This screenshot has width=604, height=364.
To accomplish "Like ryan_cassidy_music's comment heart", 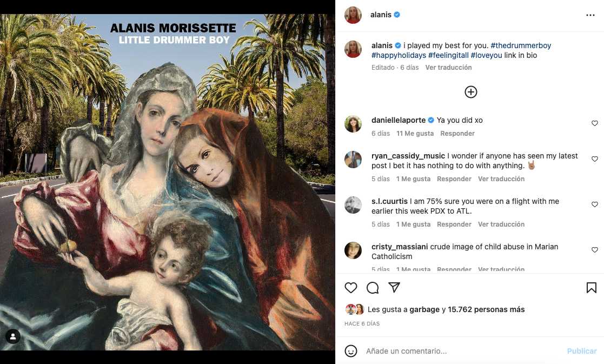I will pos(595,158).
